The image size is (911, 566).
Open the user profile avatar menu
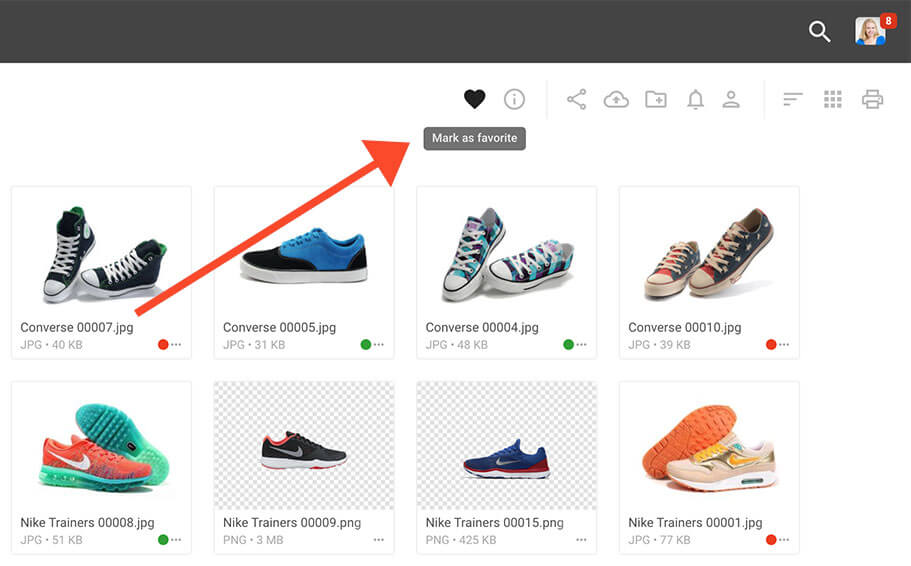click(870, 31)
